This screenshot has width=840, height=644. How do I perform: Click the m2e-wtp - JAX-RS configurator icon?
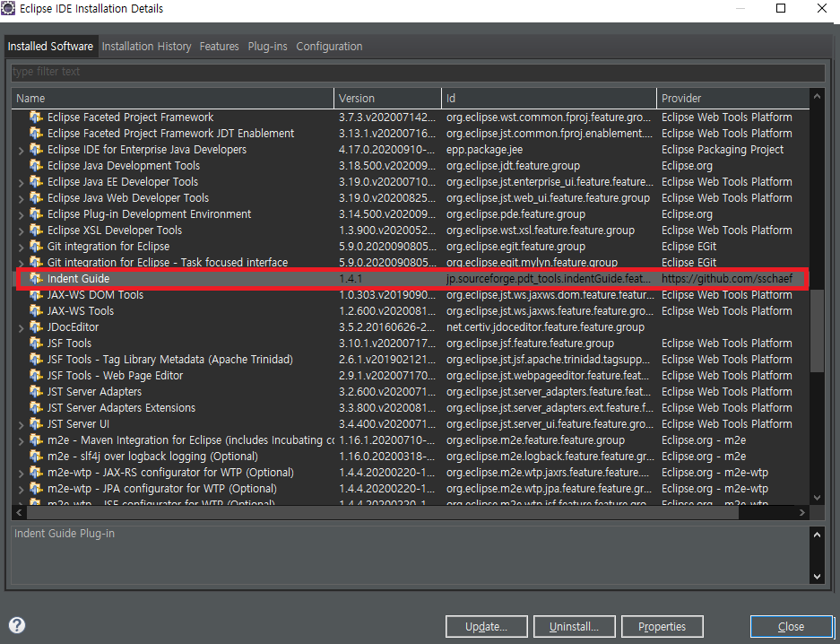[x=36, y=473]
